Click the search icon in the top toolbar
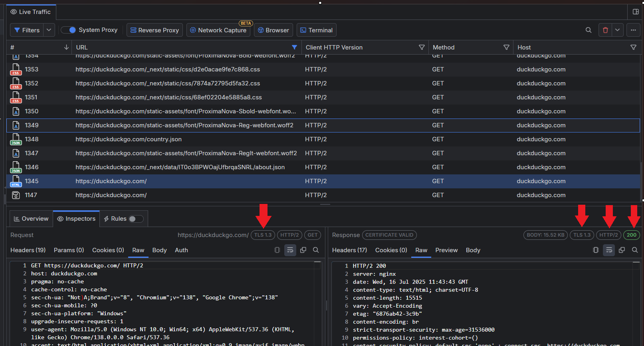Viewport: 644px width, 346px height. pos(588,30)
